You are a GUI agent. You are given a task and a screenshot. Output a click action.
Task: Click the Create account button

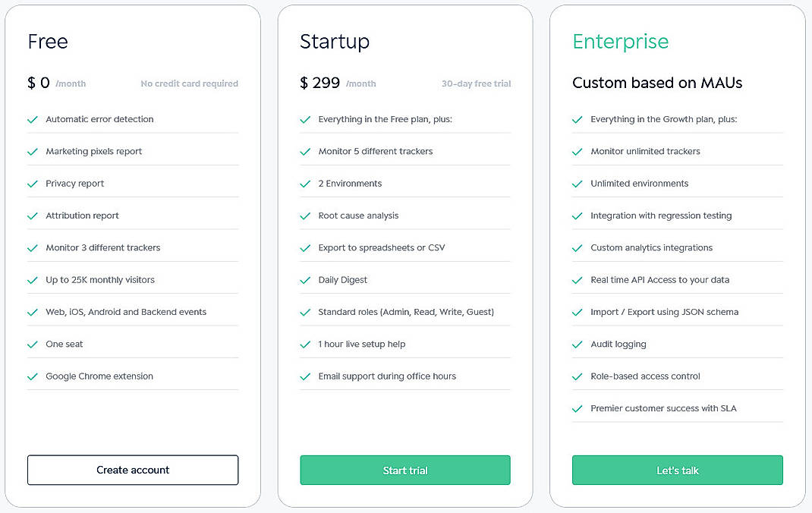click(133, 470)
